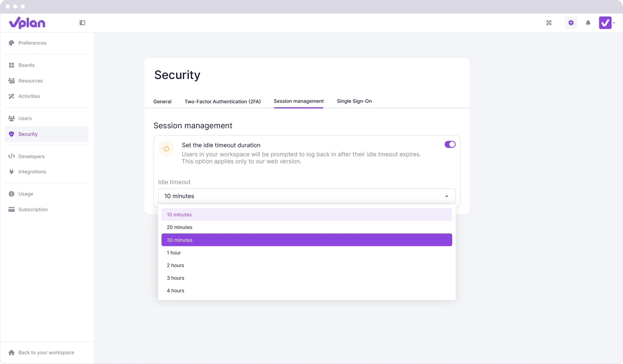Image resolution: width=623 pixels, height=364 pixels.
Task: Open Activities from the sidebar
Action: pos(29,96)
